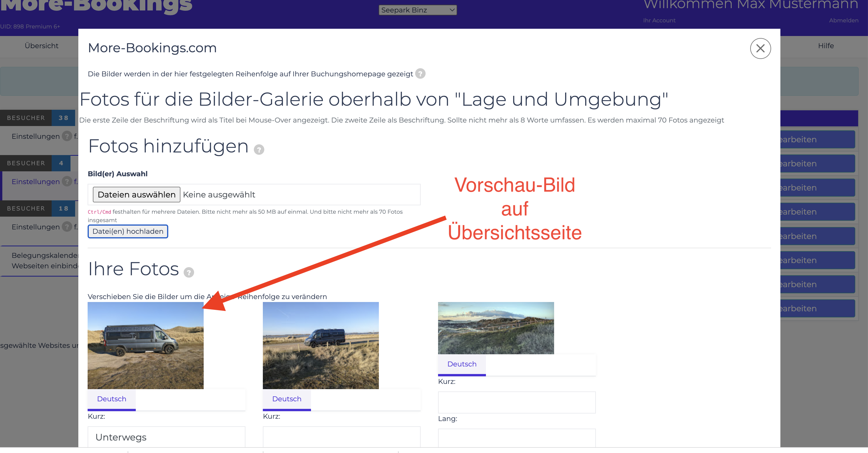The image size is (868, 453).
Task: Open Einstellungen link below Besucher 4
Action: [36, 181]
